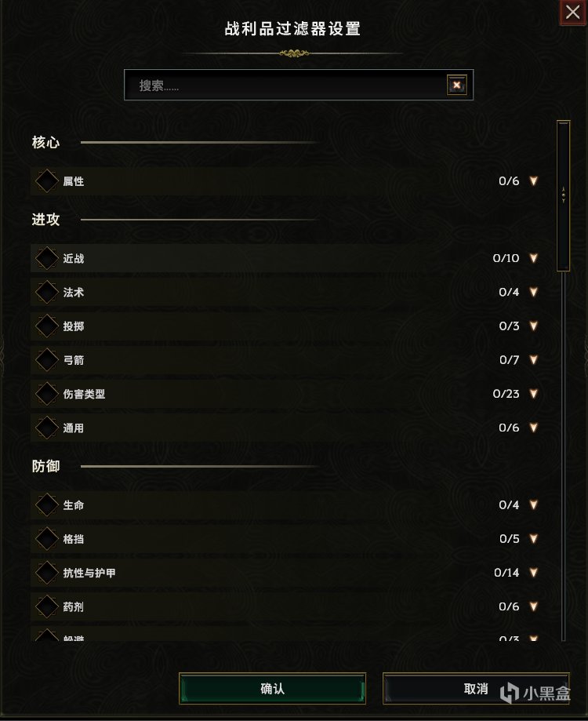Viewport: 588px width, 721px height.
Task: Enable the 生命 diamond checkbox
Action: tap(47, 505)
